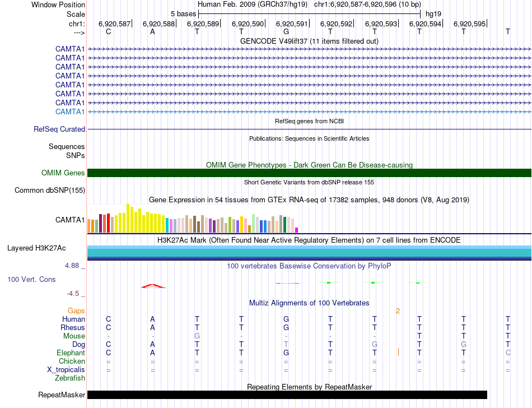Click the orange Gaps label
Screen dimensions: 532x408
click(x=76, y=310)
